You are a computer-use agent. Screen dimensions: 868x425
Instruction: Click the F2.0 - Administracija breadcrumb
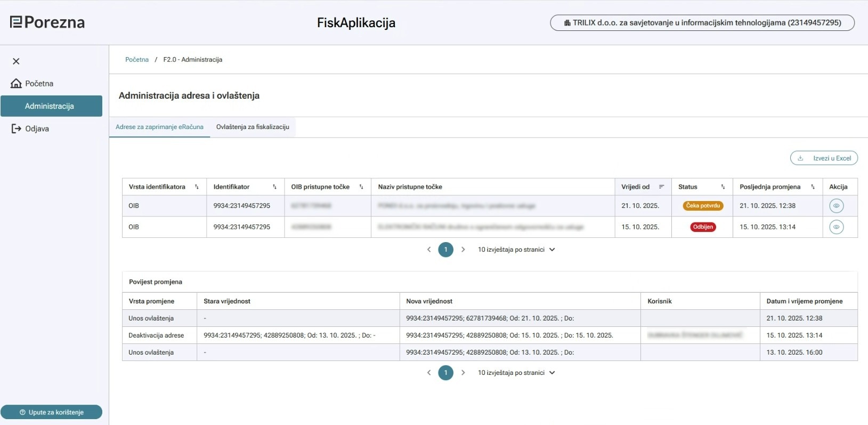pyautogui.click(x=193, y=60)
